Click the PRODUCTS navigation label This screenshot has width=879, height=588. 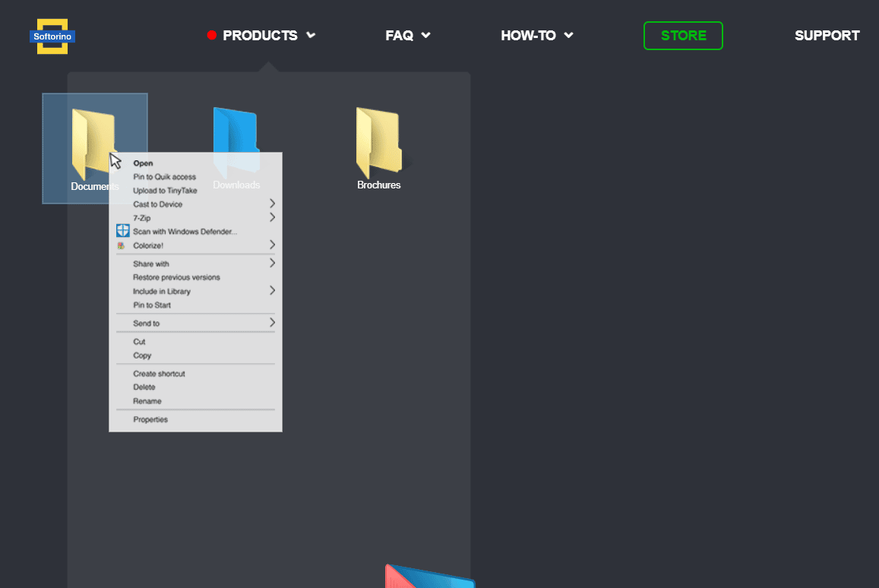260,35
